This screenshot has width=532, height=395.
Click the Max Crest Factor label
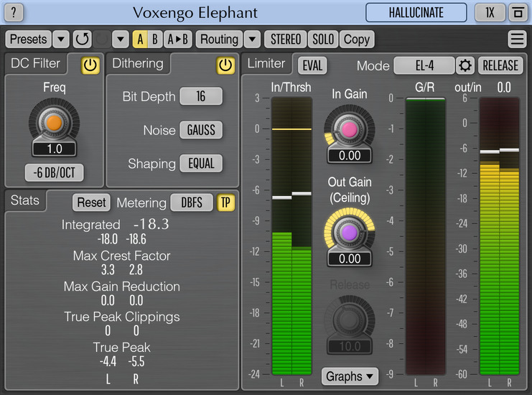[x=122, y=256]
